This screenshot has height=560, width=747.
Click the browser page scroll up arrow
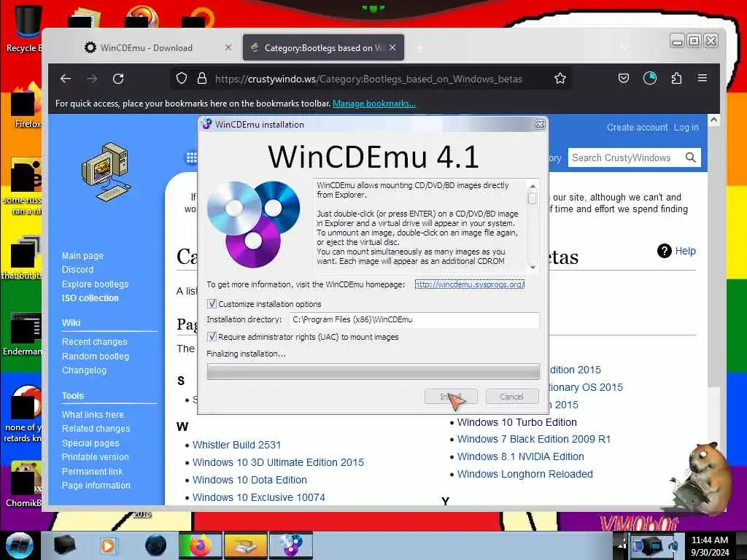pos(713,120)
